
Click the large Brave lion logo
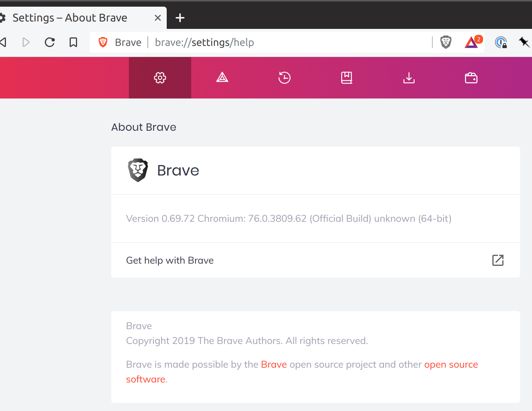pyautogui.click(x=138, y=170)
